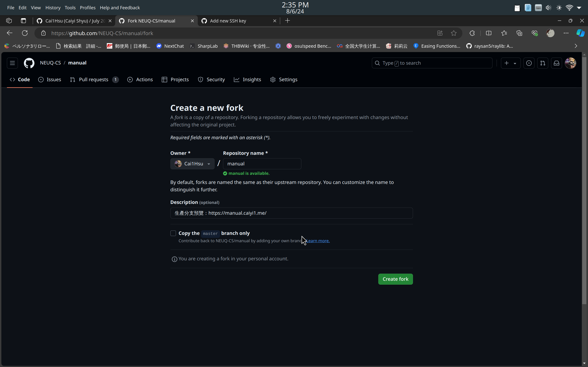Open GitHub hamburger navigation menu
This screenshot has width=588, height=367.
coord(12,63)
